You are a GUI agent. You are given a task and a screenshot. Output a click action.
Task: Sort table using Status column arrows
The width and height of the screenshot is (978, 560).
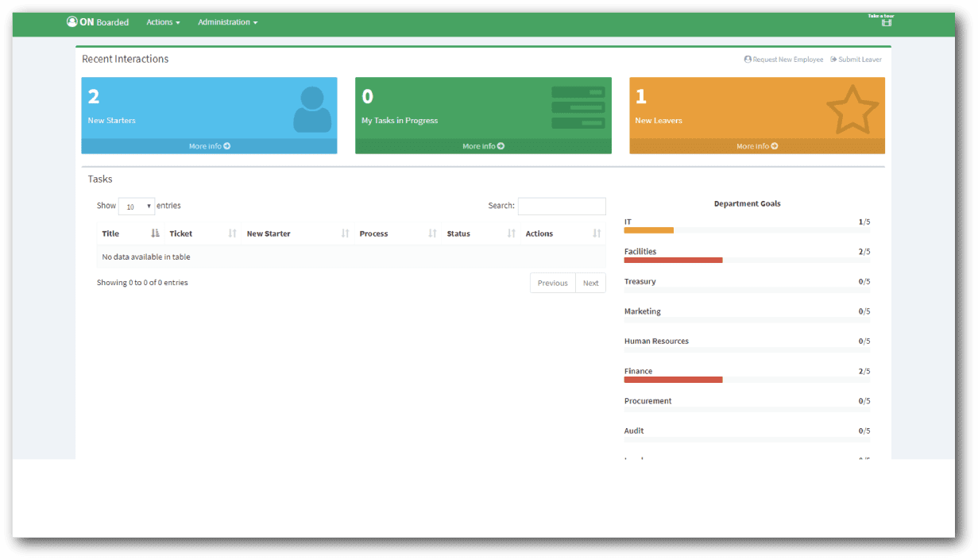pyautogui.click(x=511, y=234)
